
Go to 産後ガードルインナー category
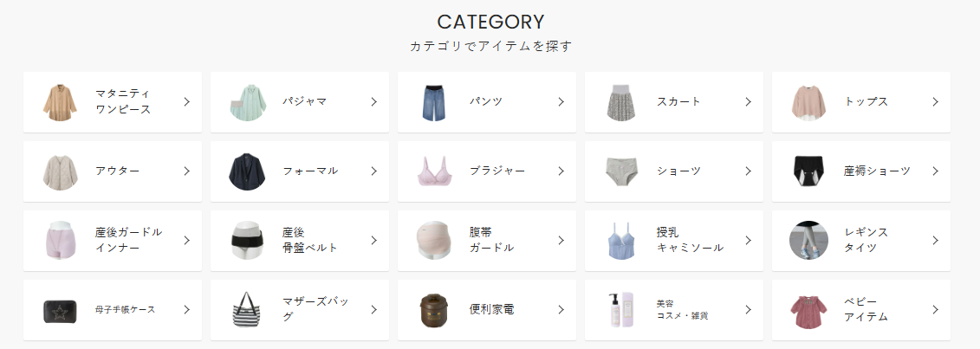[x=128, y=240]
